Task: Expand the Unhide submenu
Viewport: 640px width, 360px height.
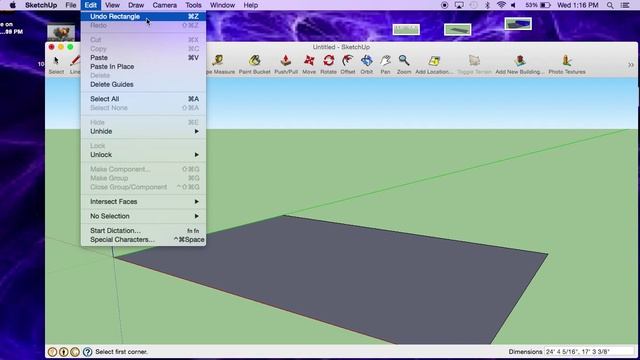Action: pyautogui.click(x=143, y=131)
